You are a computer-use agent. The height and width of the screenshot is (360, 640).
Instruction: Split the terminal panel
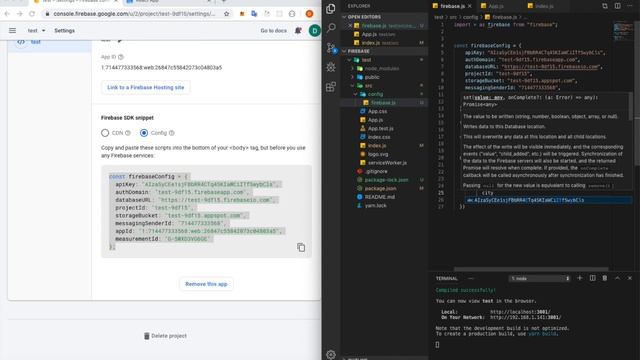point(592,278)
